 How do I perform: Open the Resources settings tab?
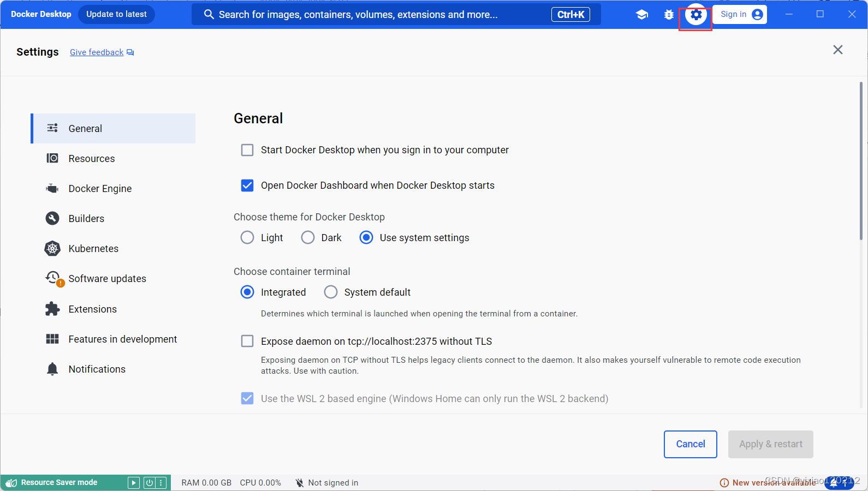(113, 158)
